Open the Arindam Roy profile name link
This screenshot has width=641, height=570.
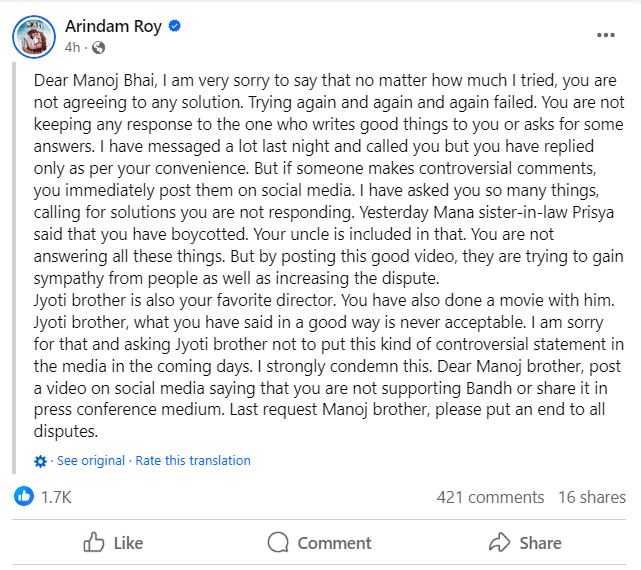point(113,26)
